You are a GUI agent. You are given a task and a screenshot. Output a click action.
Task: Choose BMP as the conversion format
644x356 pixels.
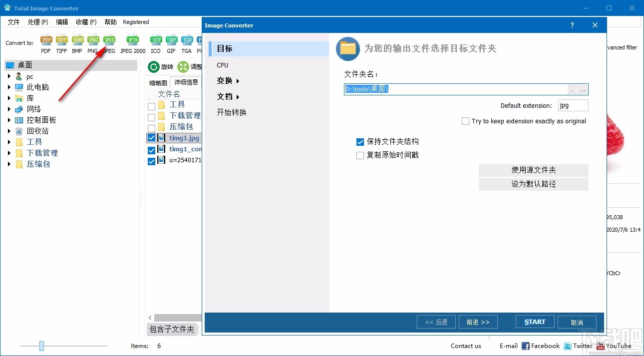coord(77,43)
